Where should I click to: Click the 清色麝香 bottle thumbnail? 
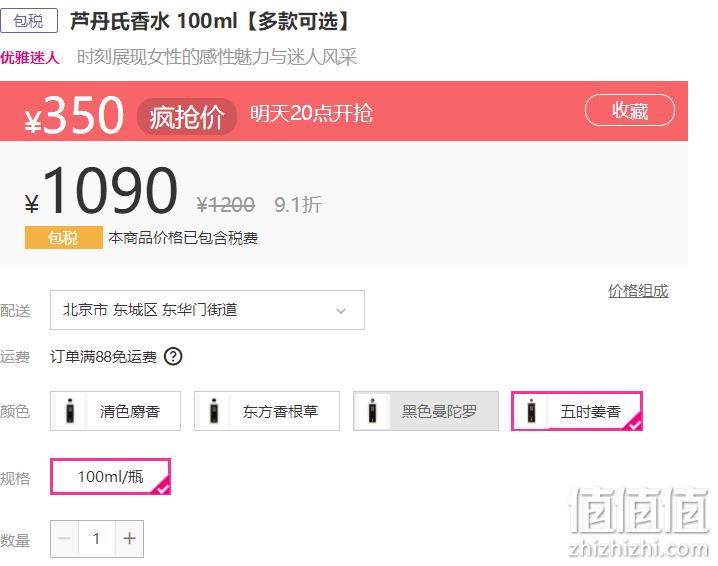tap(70, 411)
